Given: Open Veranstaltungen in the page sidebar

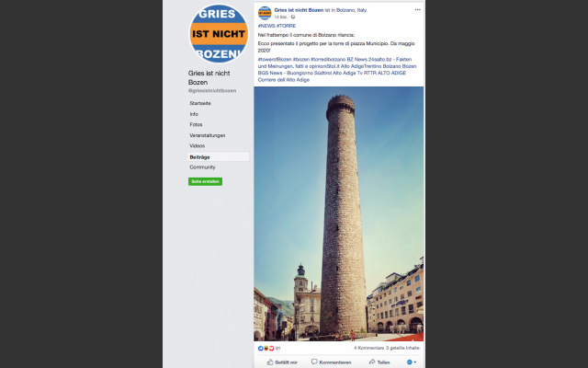Looking at the screenshot, I should point(208,135).
